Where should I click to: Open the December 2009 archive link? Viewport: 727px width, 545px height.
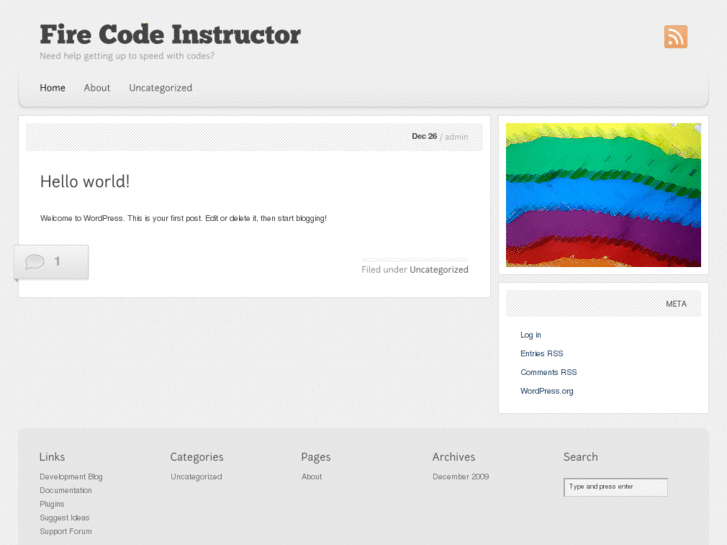coord(461,477)
